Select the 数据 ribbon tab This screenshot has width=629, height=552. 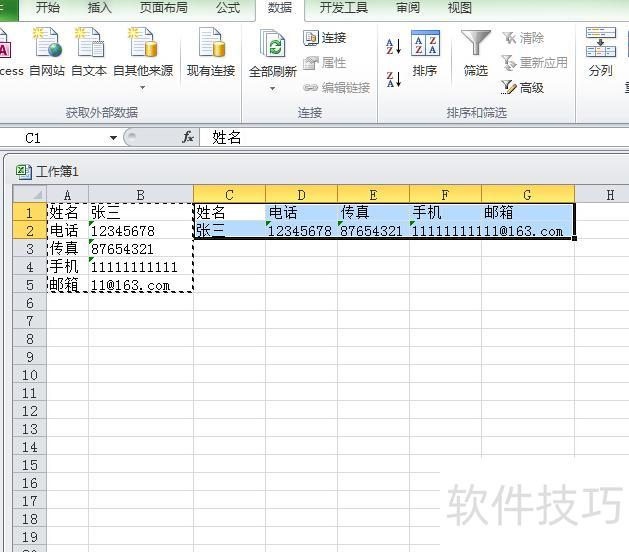pos(280,8)
